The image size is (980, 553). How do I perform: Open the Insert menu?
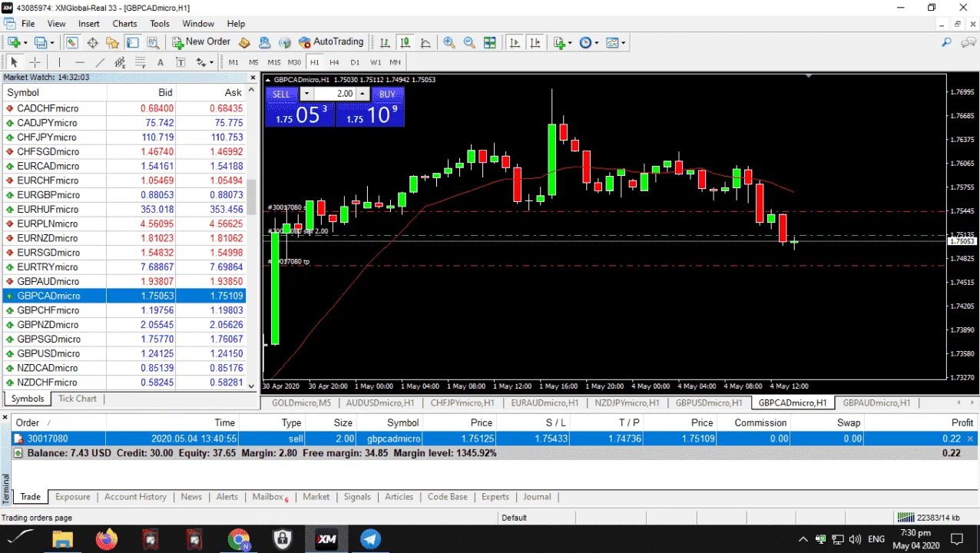tap(88, 24)
